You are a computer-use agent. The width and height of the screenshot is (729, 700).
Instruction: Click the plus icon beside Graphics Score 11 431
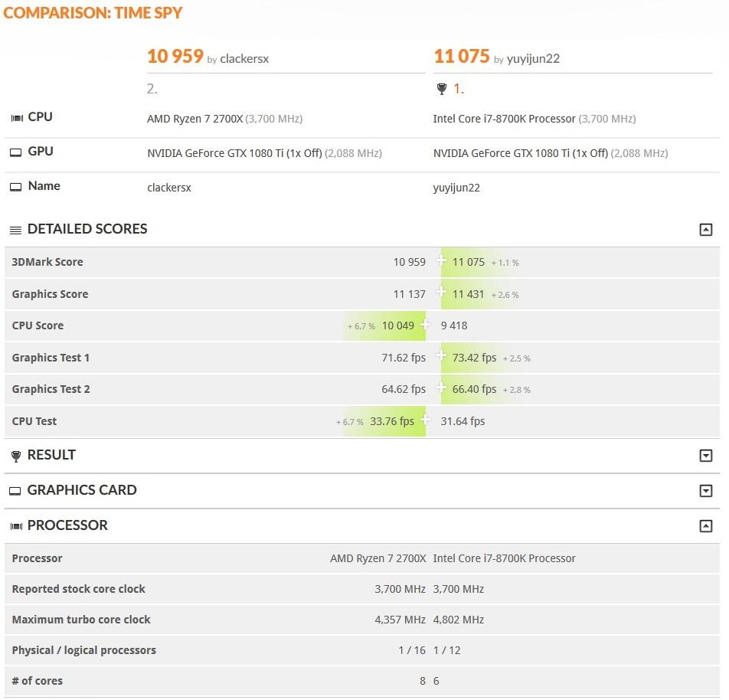pyautogui.click(x=441, y=293)
